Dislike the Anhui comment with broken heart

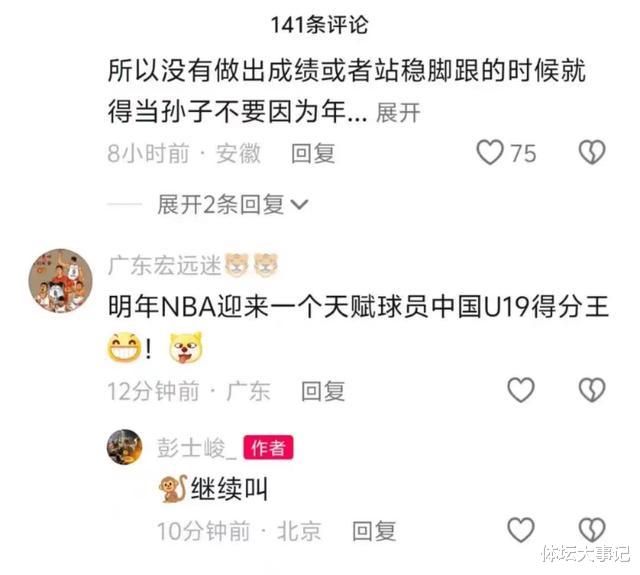tap(592, 152)
